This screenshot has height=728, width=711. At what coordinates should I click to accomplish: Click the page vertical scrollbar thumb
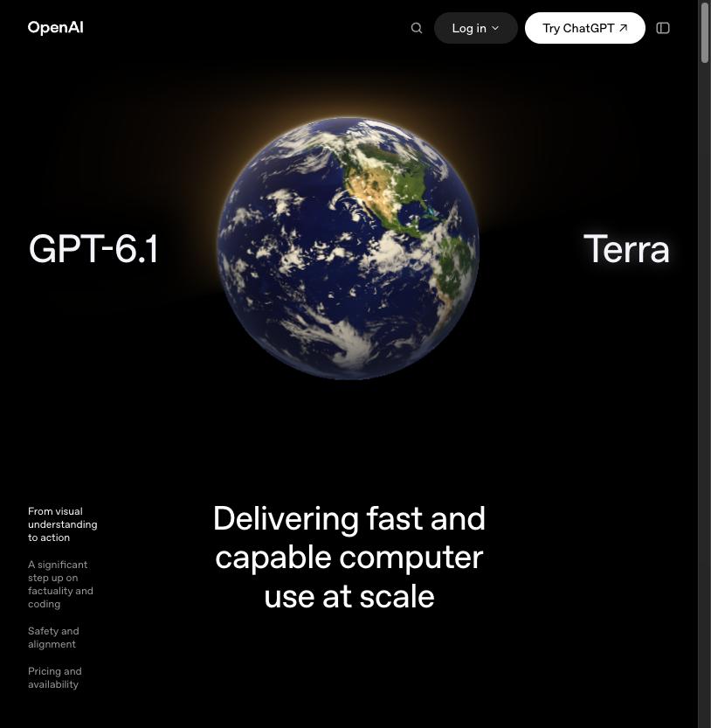tap(705, 31)
